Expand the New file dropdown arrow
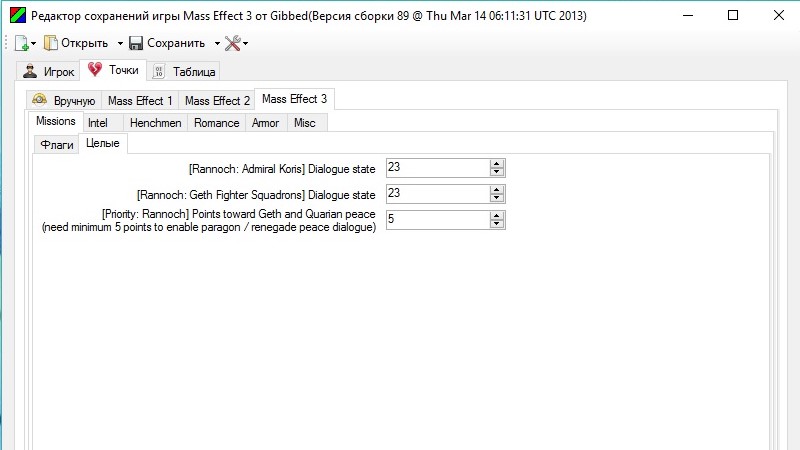This screenshot has width=800, height=450. (x=34, y=43)
